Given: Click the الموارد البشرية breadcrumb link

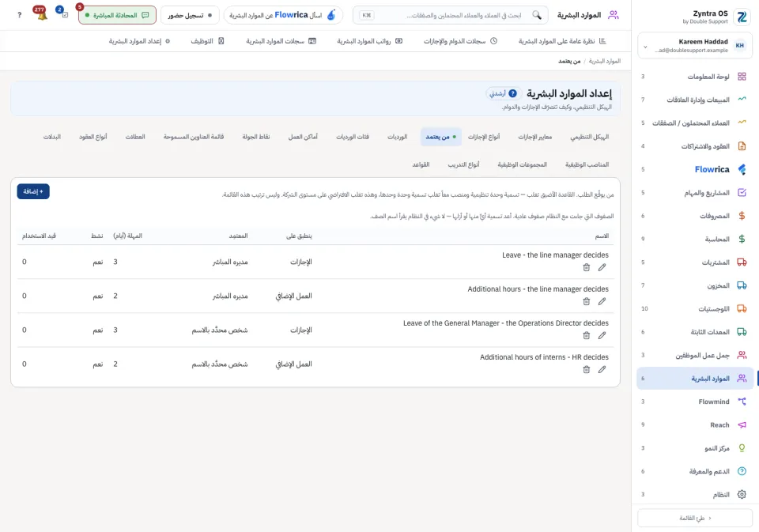Looking at the screenshot, I should tap(605, 61).
